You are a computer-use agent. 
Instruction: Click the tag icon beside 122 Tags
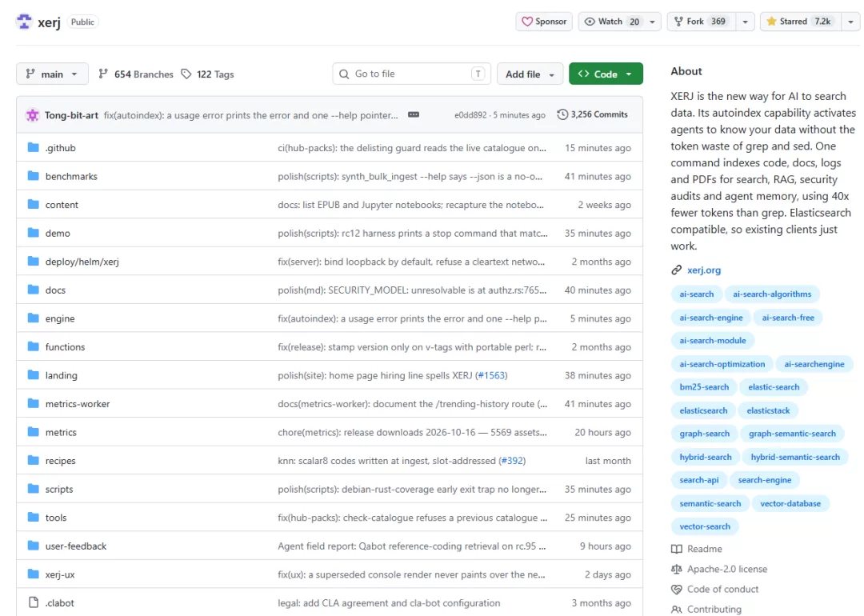pyautogui.click(x=186, y=74)
